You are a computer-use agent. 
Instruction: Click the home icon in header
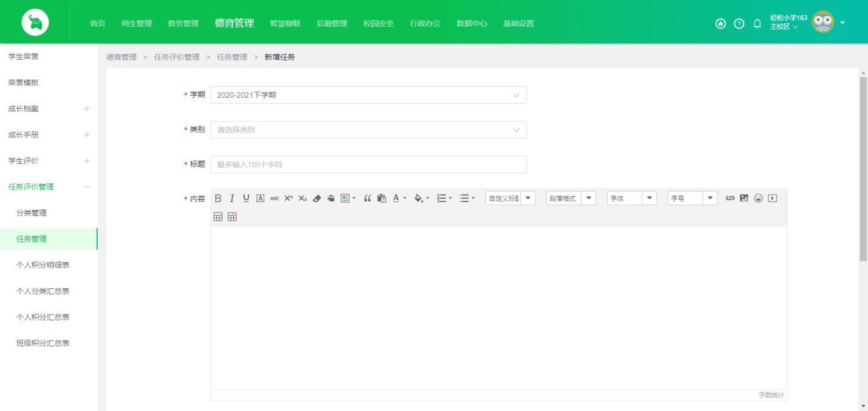(x=720, y=24)
